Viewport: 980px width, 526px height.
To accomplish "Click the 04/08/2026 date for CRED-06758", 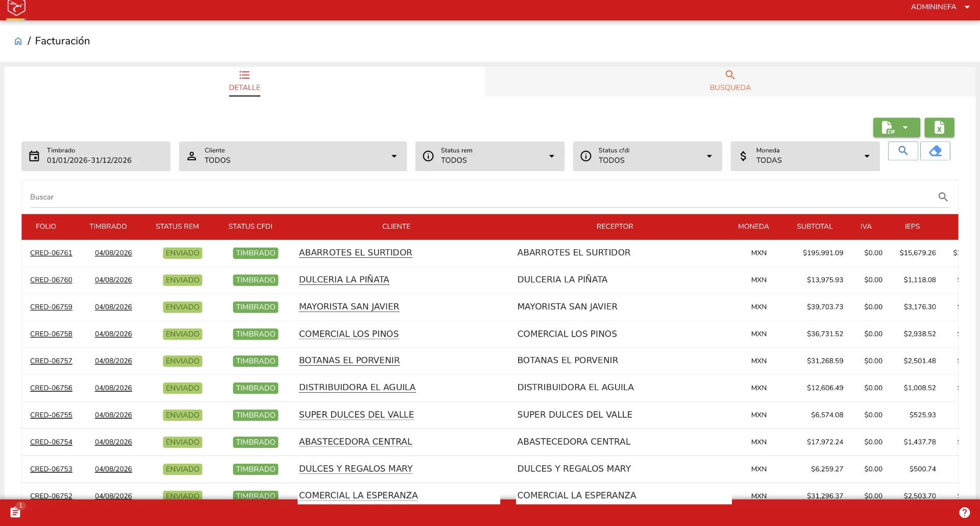I will 113,334.
